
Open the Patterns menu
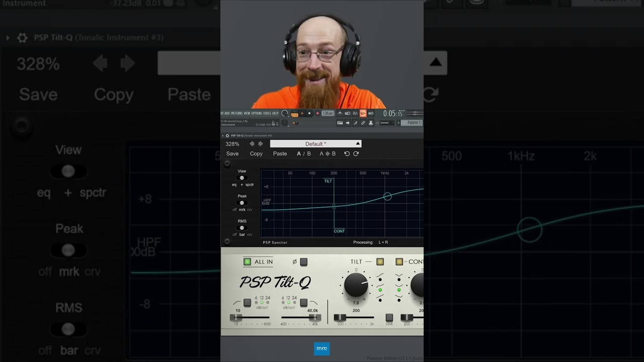point(236,113)
